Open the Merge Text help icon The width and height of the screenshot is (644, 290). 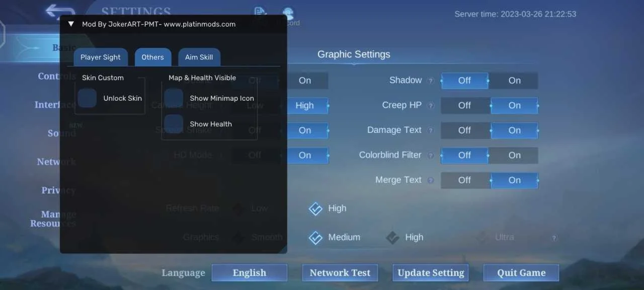(x=431, y=180)
